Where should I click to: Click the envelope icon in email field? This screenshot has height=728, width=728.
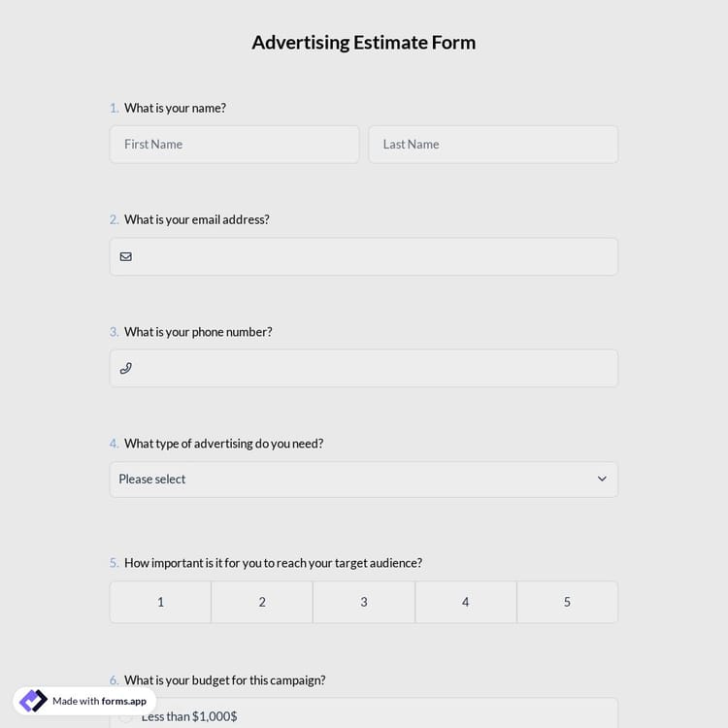pyautogui.click(x=126, y=256)
